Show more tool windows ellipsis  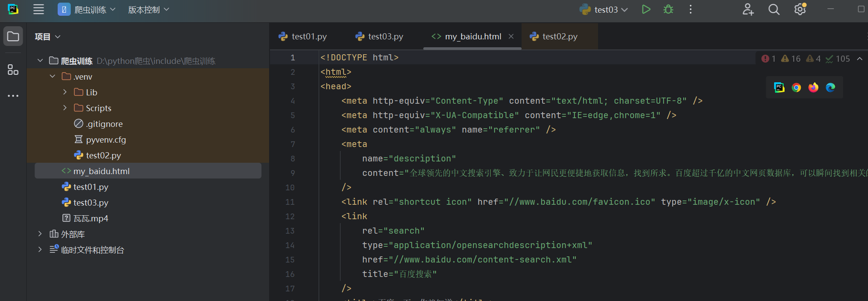(x=13, y=95)
